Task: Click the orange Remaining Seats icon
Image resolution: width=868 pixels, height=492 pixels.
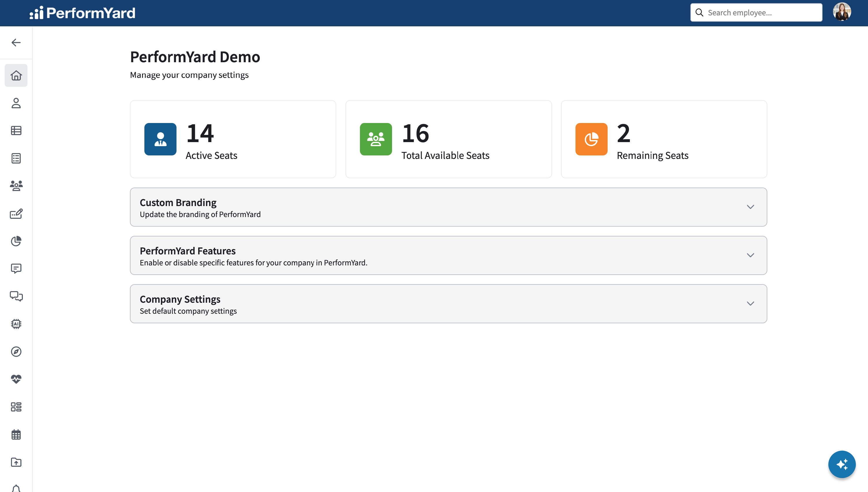Action: [x=591, y=139]
